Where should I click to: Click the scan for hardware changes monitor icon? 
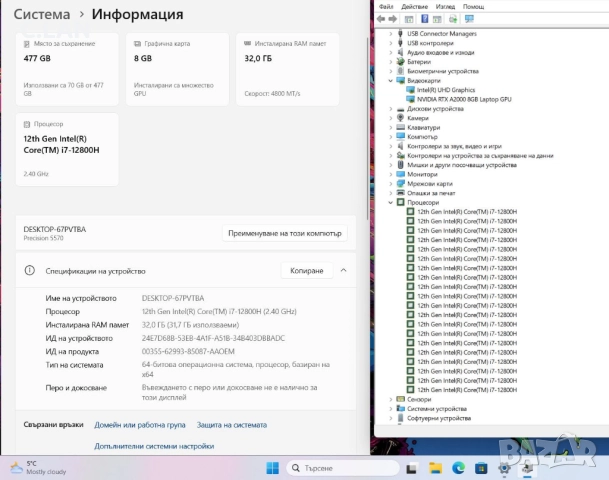pos(469,19)
